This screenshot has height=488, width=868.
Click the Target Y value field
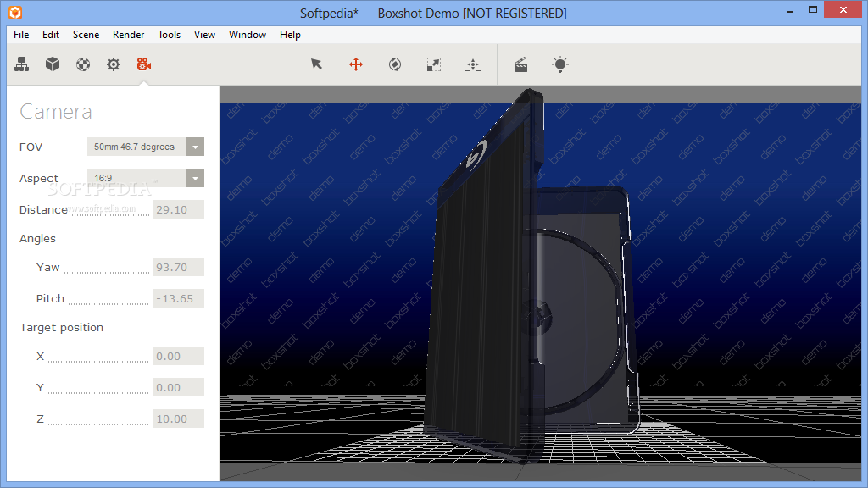click(178, 388)
